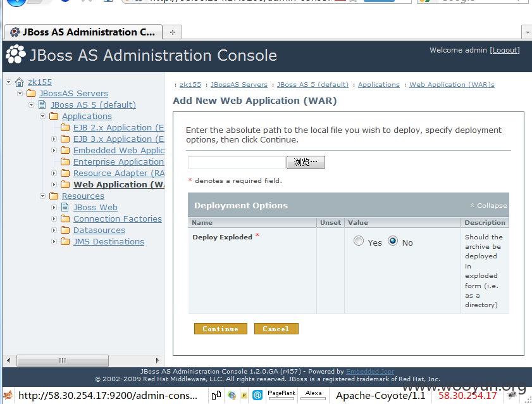Collapse the Applications tree node
Screen dimensions: 532x404
43,116
